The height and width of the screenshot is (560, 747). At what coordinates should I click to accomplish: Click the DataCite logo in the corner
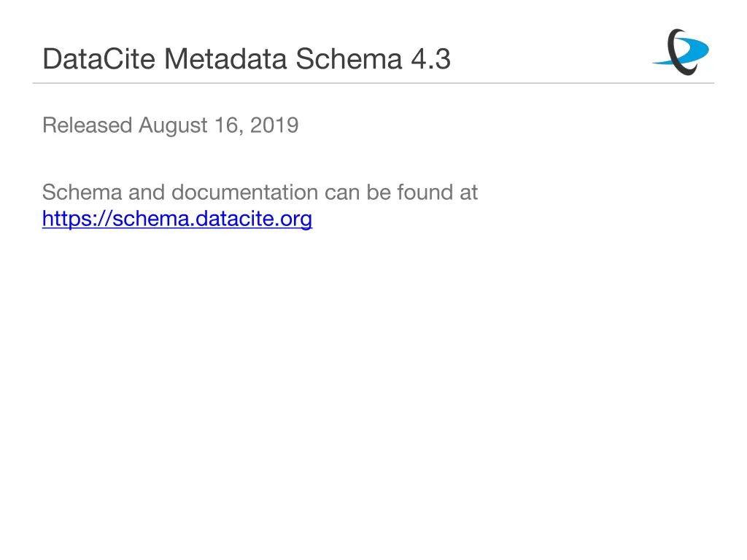tap(680, 52)
